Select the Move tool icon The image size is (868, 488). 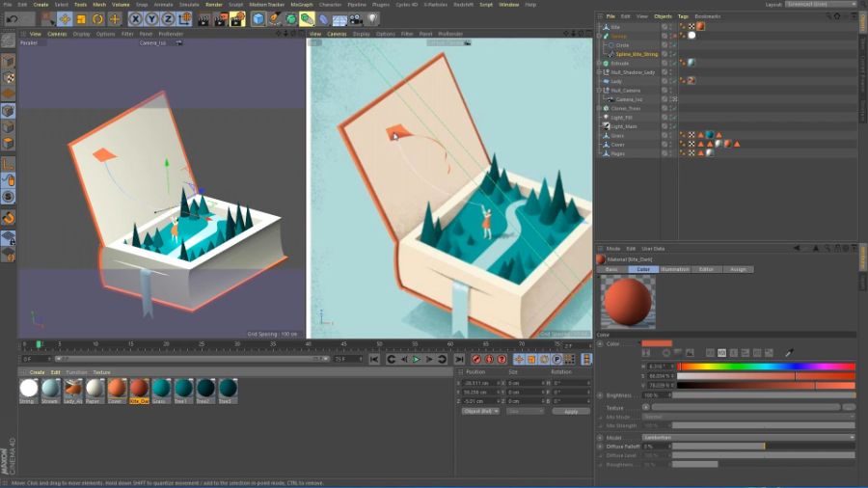(x=65, y=19)
